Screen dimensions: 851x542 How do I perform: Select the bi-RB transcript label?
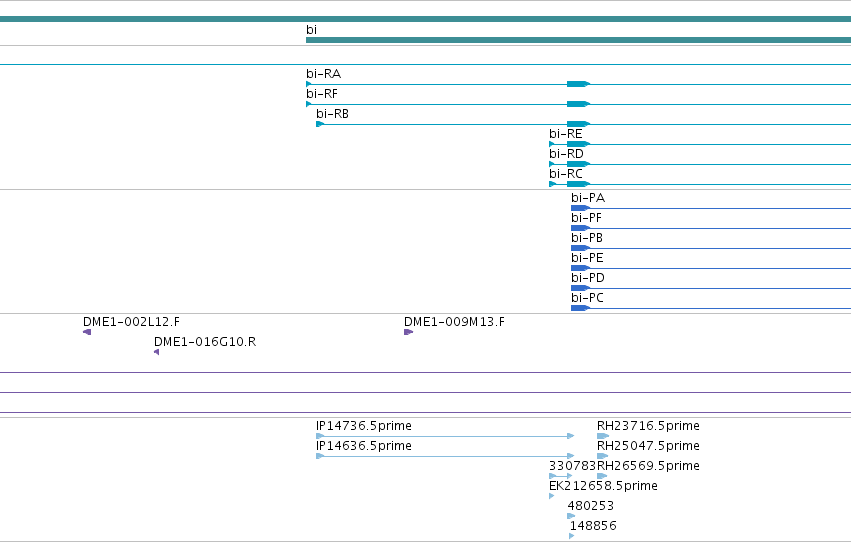point(332,114)
